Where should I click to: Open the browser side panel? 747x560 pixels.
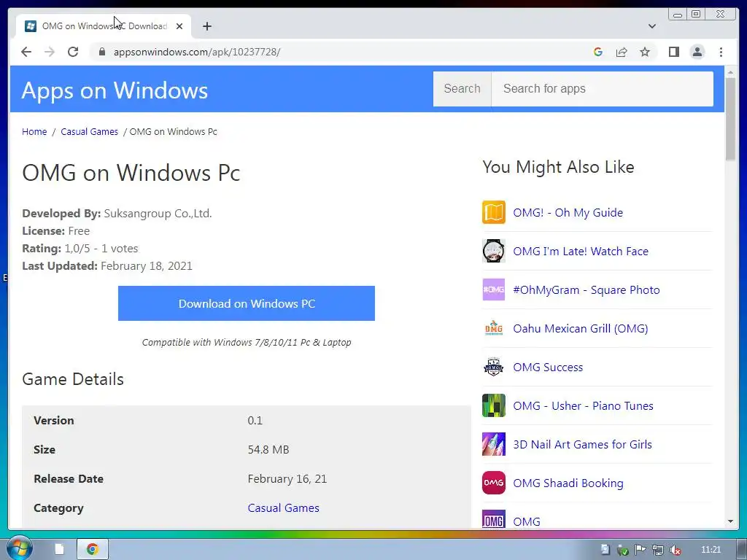673,52
